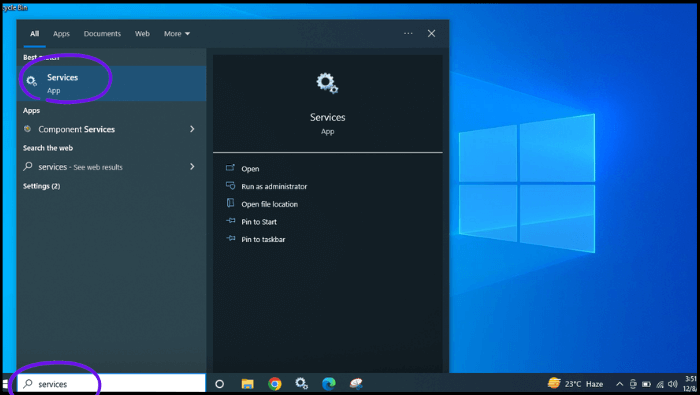Choose Open file location

click(x=270, y=204)
